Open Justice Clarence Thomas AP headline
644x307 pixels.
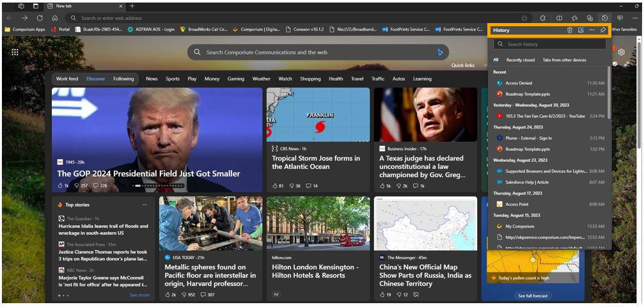[103, 255]
